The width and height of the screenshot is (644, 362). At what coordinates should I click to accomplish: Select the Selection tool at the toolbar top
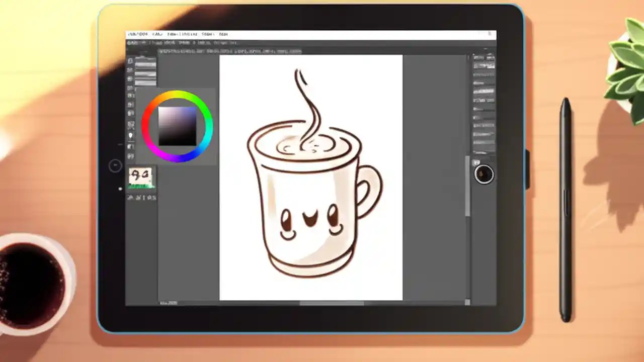[x=130, y=60]
